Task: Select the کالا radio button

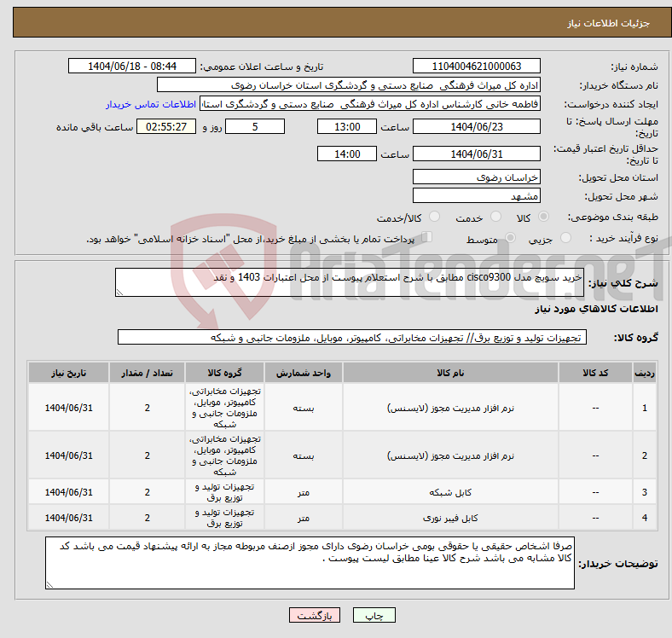Action: click(543, 217)
